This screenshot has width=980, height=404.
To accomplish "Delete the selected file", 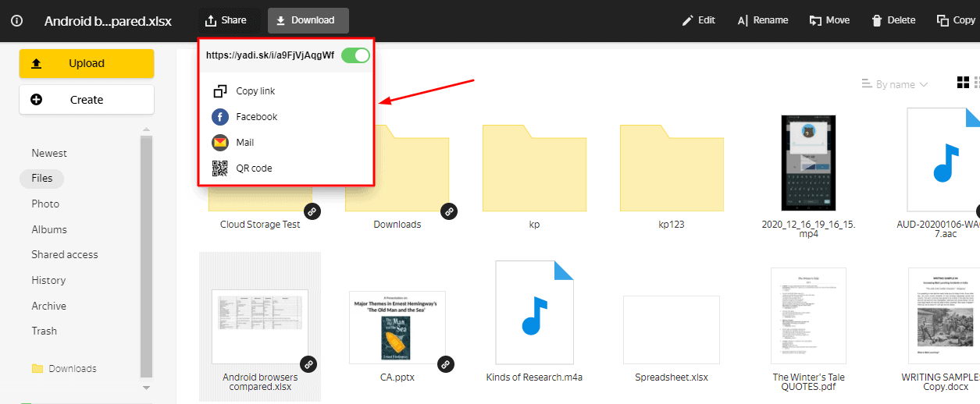I will (893, 20).
